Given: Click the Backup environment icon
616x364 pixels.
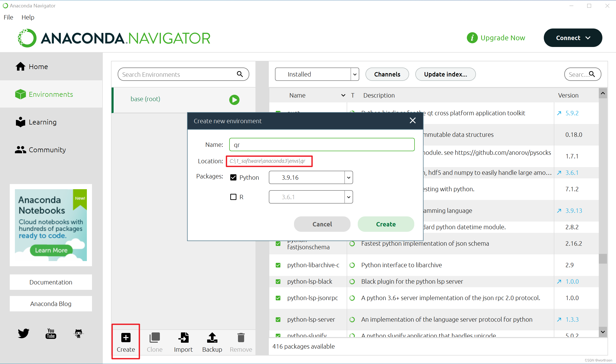Looking at the screenshot, I should (212, 338).
